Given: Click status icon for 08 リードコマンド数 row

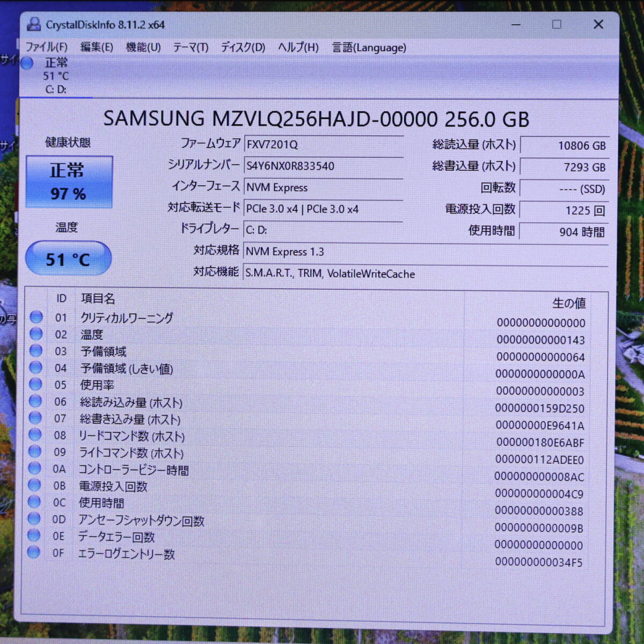Looking at the screenshot, I should coord(35,435).
